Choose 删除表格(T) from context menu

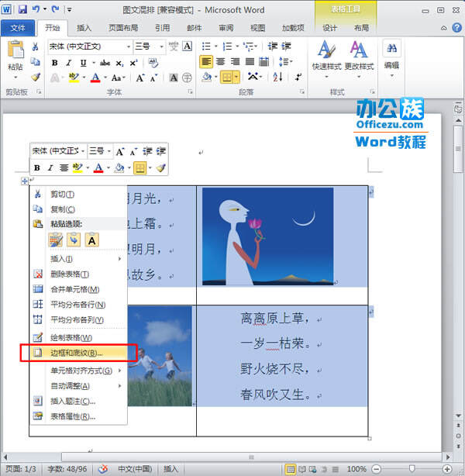[x=78, y=274]
